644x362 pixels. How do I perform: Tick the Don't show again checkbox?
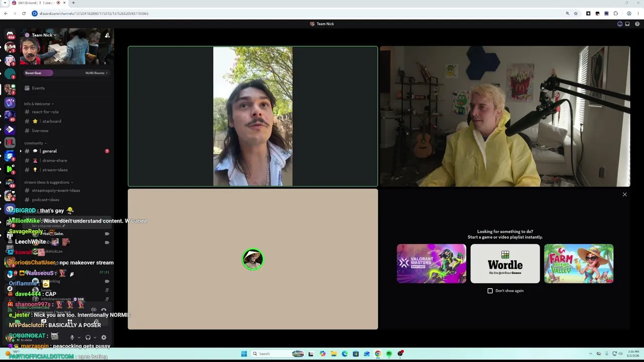click(x=490, y=291)
